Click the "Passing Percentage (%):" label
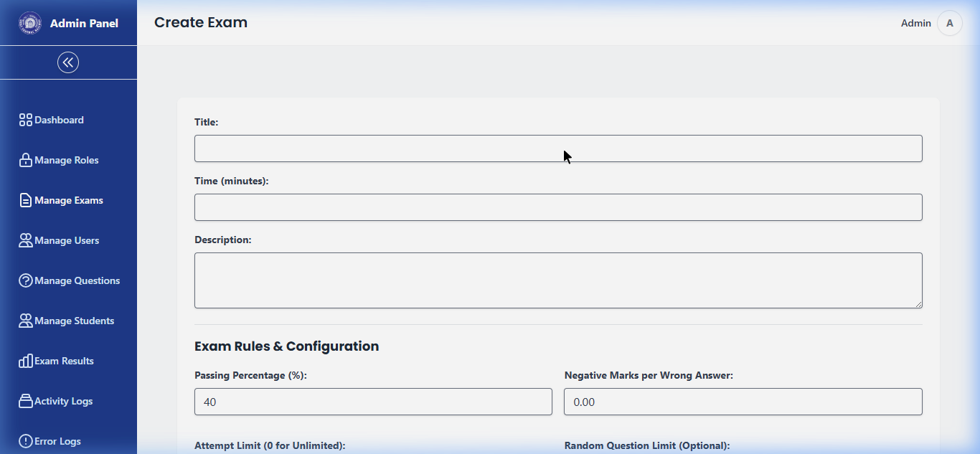980x454 pixels. 250,375
